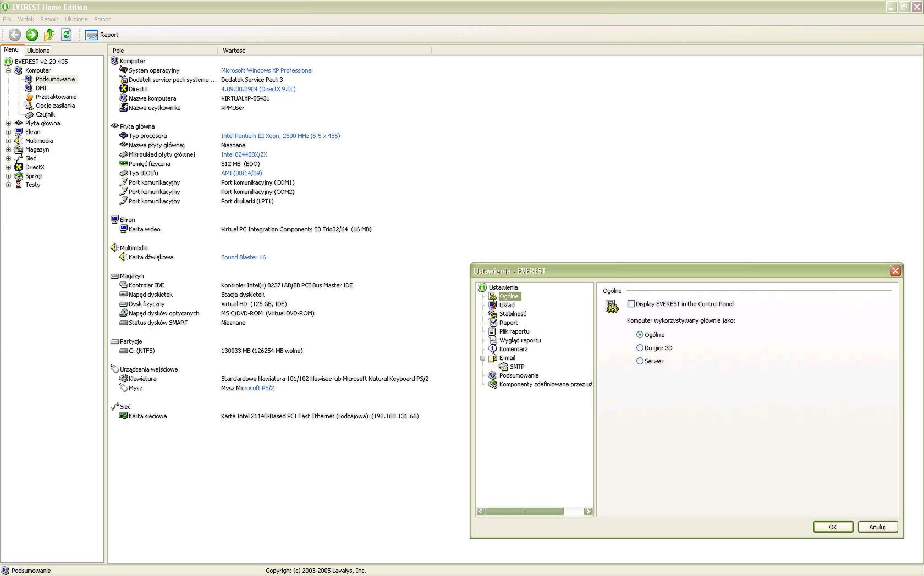Click the Wartość column header
The height and width of the screenshot is (576, 924).
click(x=324, y=51)
